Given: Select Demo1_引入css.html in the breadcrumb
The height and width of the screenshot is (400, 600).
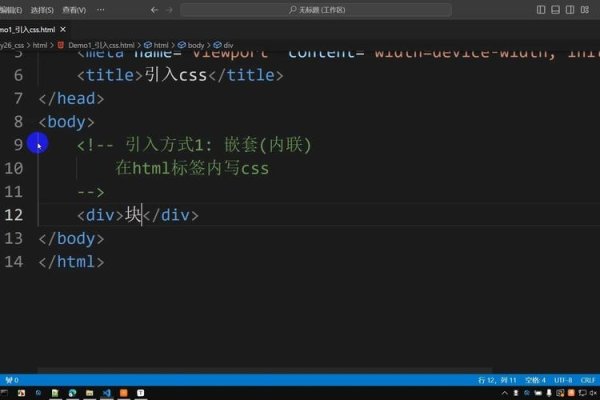Looking at the screenshot, I should pyautogui.click(x=103, y=46).
